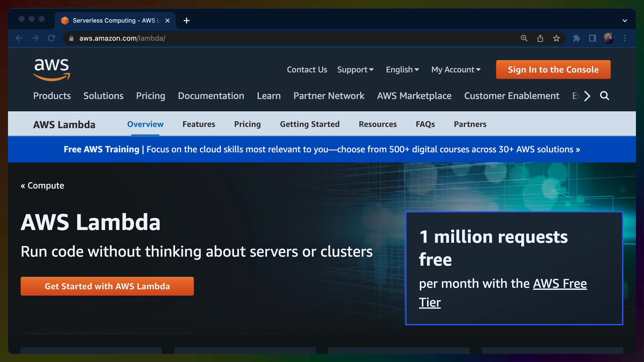The width and height of the screenshot is (644, 362).
Task: Click the browser settings ellipsis icon
Action: pyautogui.click(x=625, y=38)
